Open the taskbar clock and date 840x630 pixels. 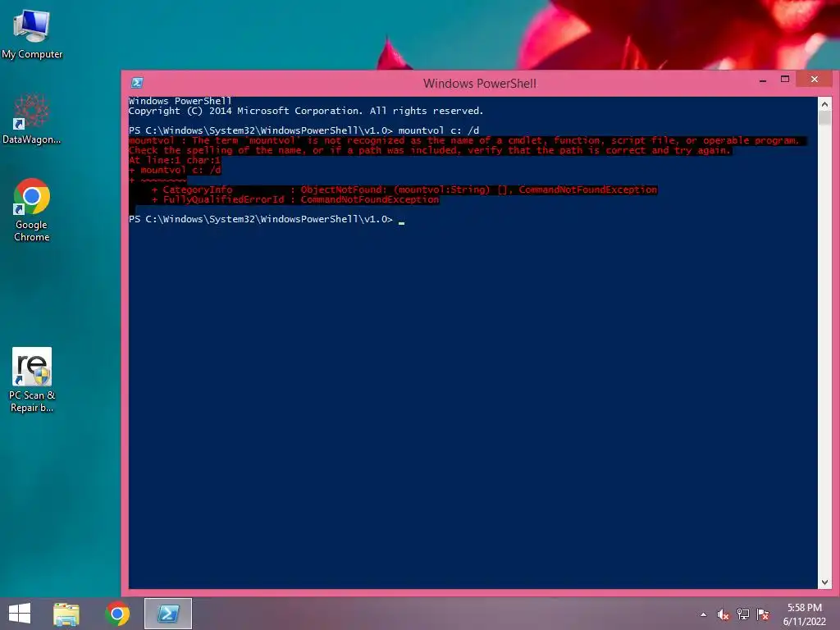pyautogui.click(x=805, y=614)
